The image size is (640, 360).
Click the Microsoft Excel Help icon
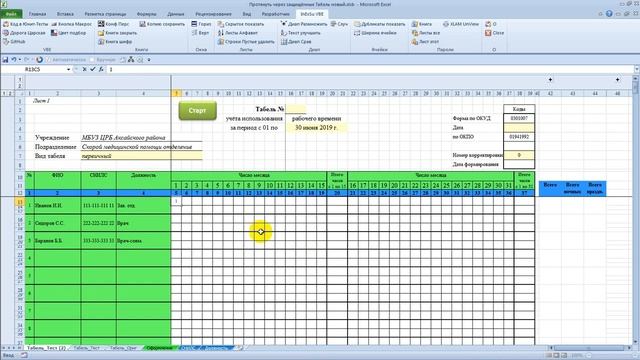pos(609,14)
